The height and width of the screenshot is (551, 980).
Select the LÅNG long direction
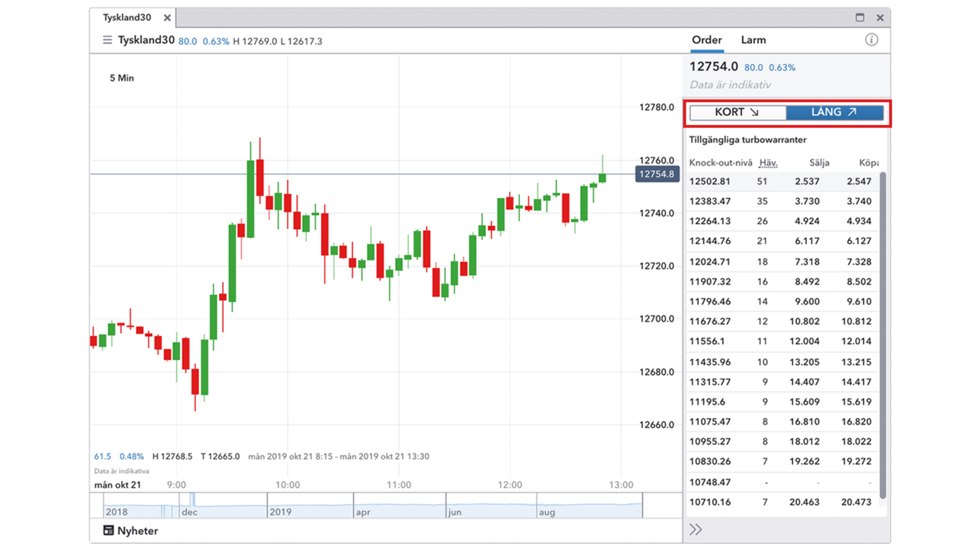[834, 112]
